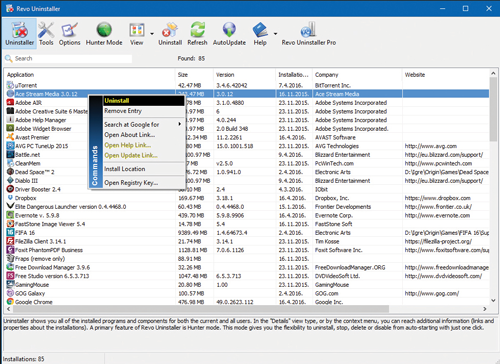
Task: Click the Google Chrome icon
Action: point(10,301)
